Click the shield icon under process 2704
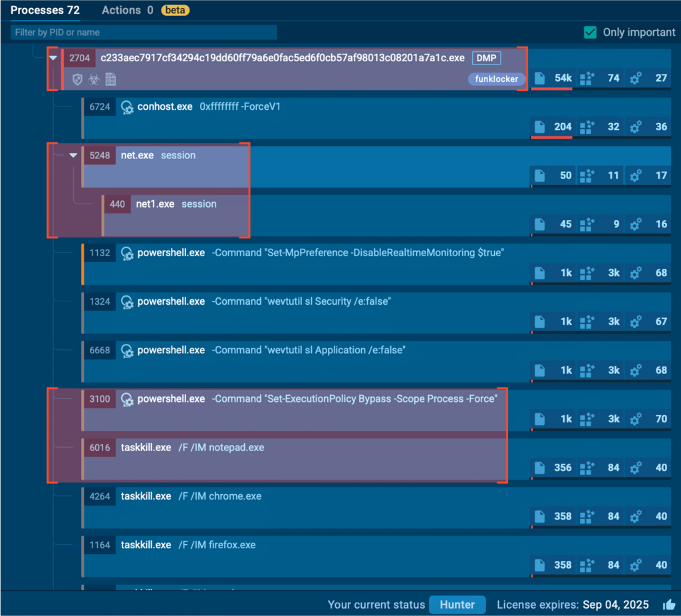This screenshot has height=616, width=681. (x=77, y=80)
